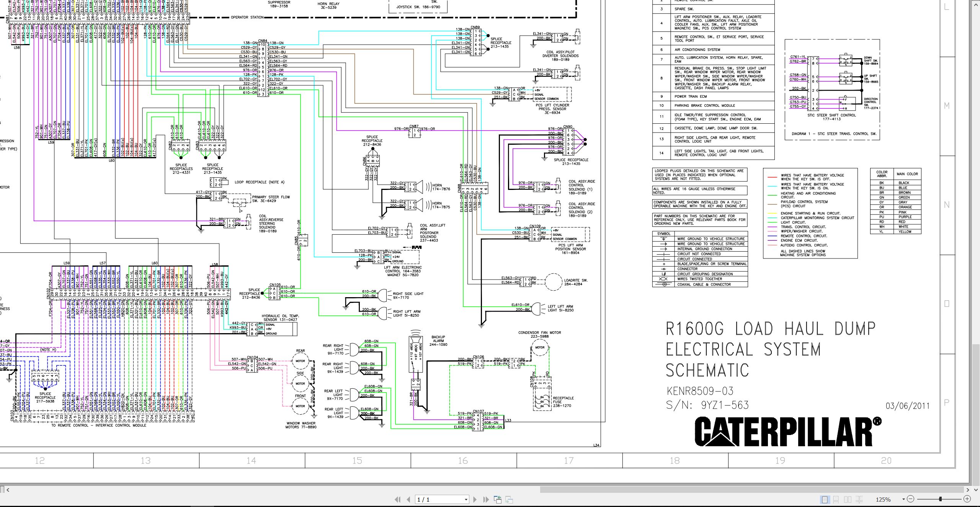980x507 pixels.
Task: Click the TO REMOTE CONTROL INTERFACE label
Action: point(98,425)
